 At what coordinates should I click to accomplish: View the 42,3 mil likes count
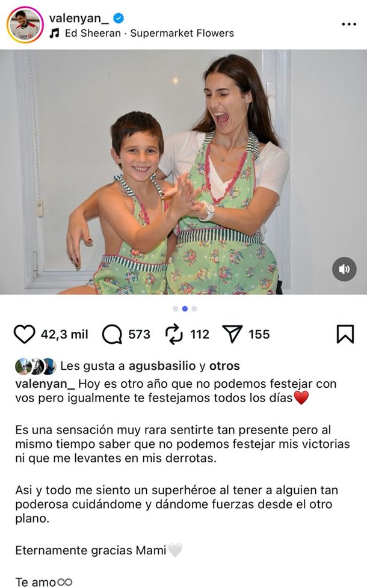(x=64, y=334)
